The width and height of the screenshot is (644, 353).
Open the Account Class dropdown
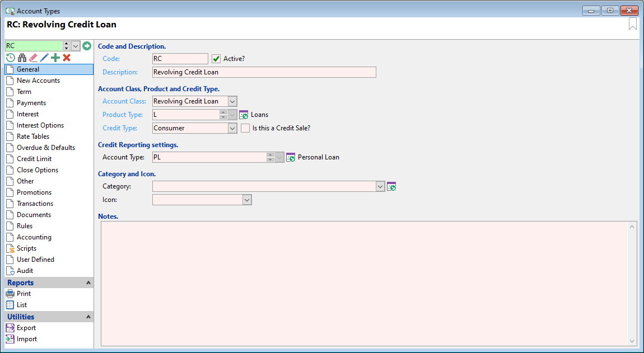[232, 101]
